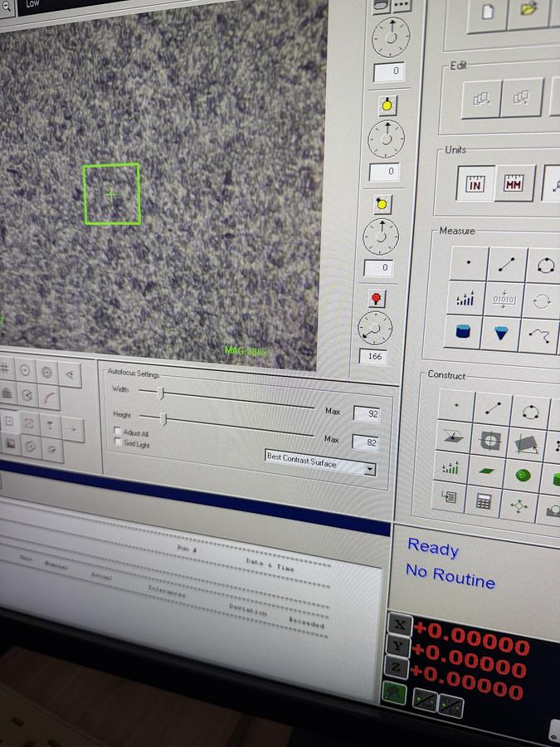Click the Autofocus Height slider handle
Screen dimensions: 560x747
click(163, 419)
